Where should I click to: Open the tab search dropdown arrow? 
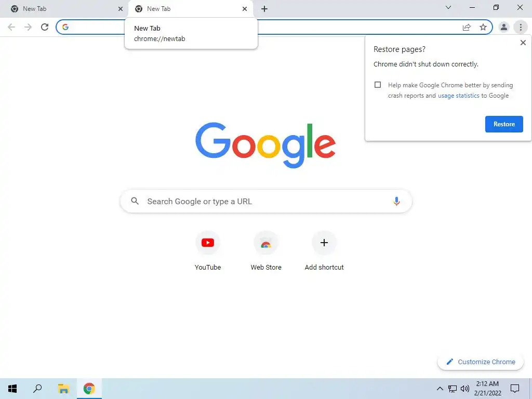click(x=448, y=7)
